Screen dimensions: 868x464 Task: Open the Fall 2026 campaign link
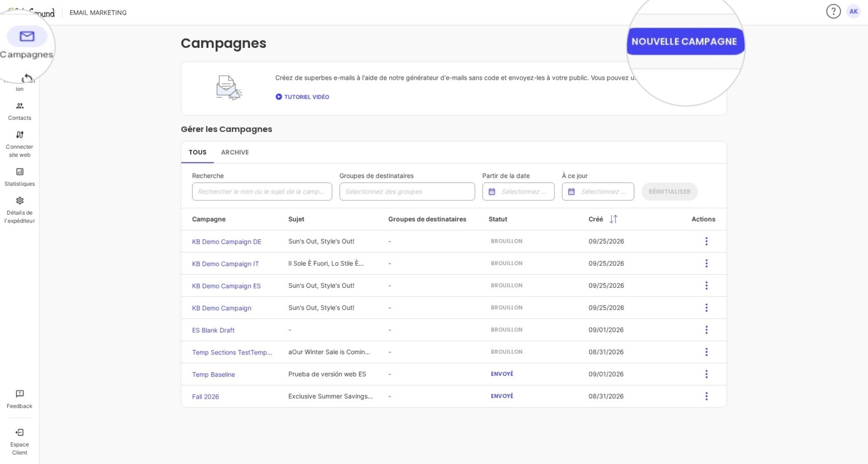(x=206, y=397)
